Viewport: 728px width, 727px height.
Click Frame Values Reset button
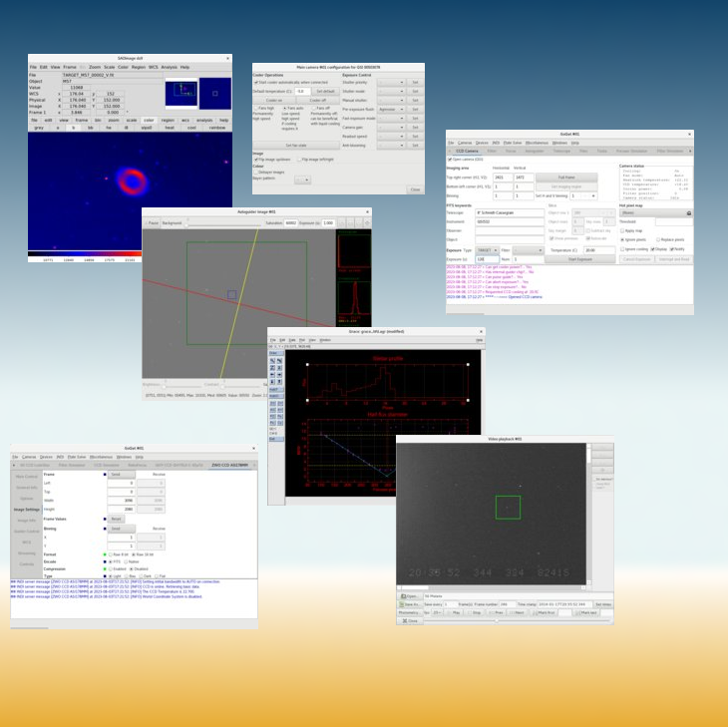[116, 519]
